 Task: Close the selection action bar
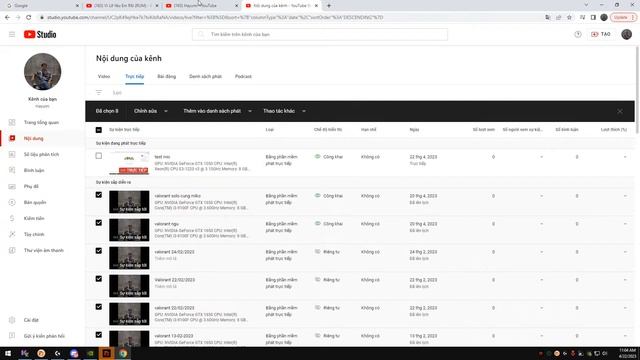point(620,111)
